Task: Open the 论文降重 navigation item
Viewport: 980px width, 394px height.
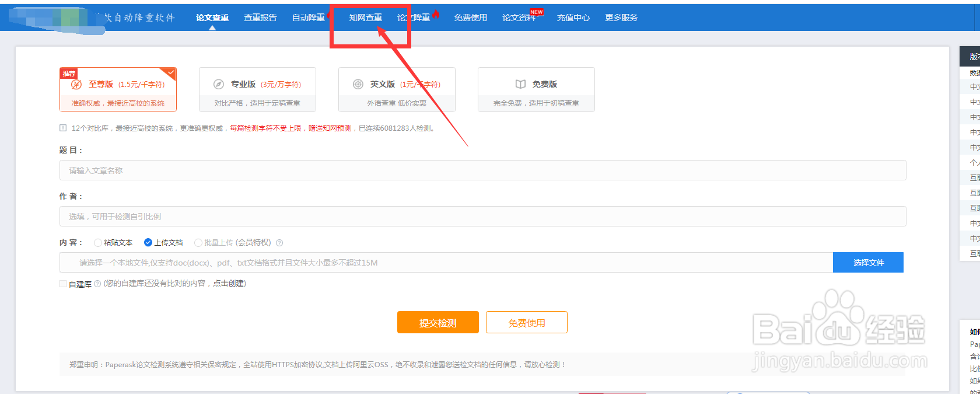Action: tap(414, 18)
